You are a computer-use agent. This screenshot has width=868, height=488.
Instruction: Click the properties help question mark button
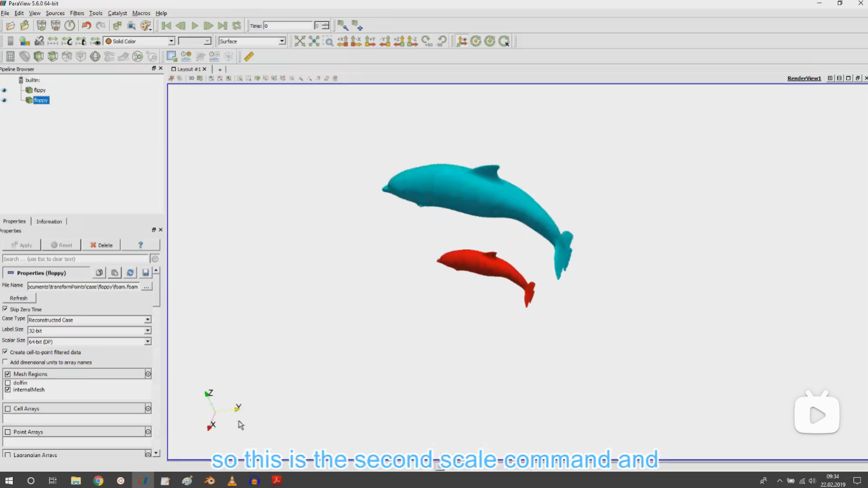point(141,245)
